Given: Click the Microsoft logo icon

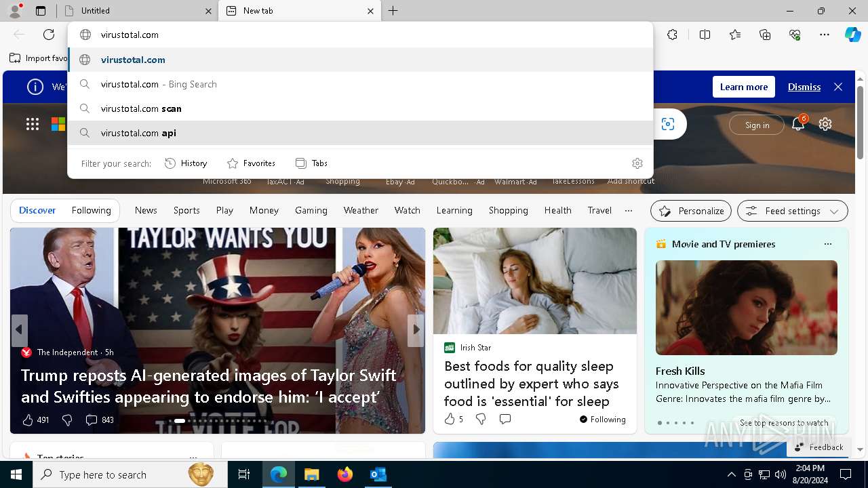Looking at the screenshot, I should 58,124.
